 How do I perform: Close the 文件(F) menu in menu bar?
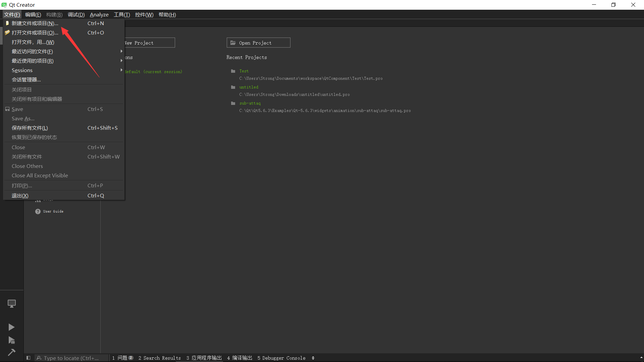[x=12, y=14]
